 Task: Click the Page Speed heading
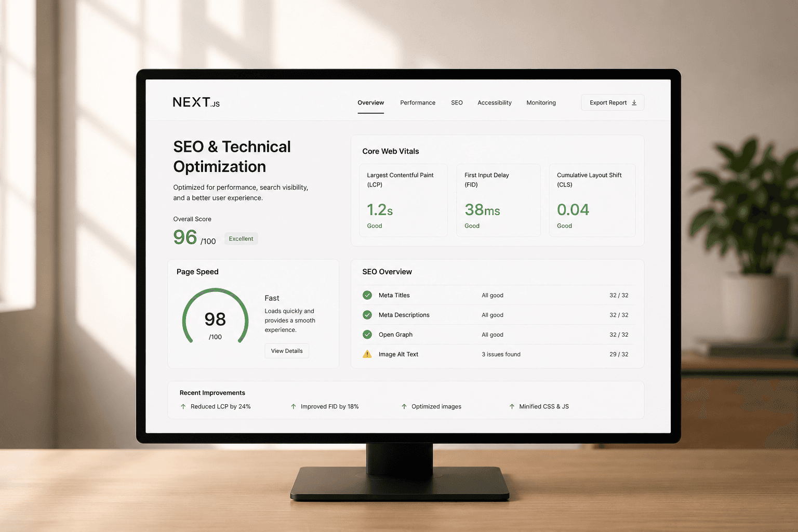(x=197, y=272)
